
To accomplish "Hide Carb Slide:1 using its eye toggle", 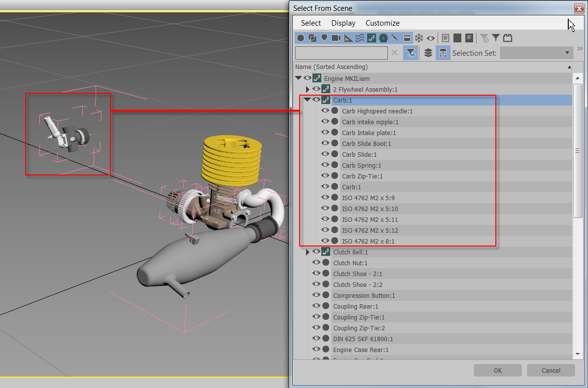I will pos(325,154).
